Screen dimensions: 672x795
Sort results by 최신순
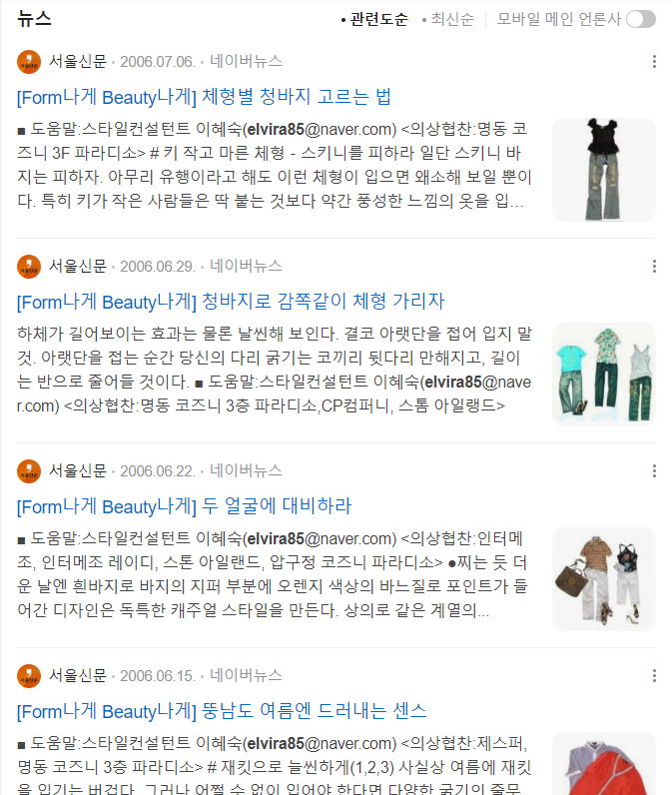pos(448,19)
